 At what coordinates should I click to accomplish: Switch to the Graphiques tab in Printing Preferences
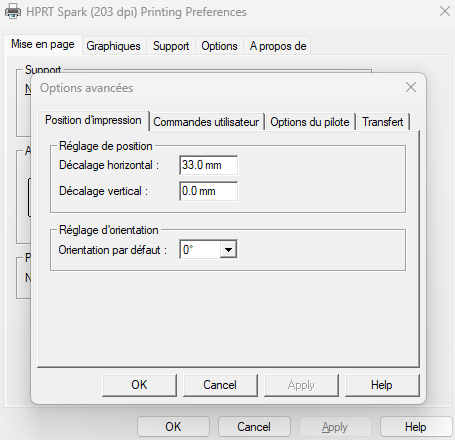click(113, 46)
